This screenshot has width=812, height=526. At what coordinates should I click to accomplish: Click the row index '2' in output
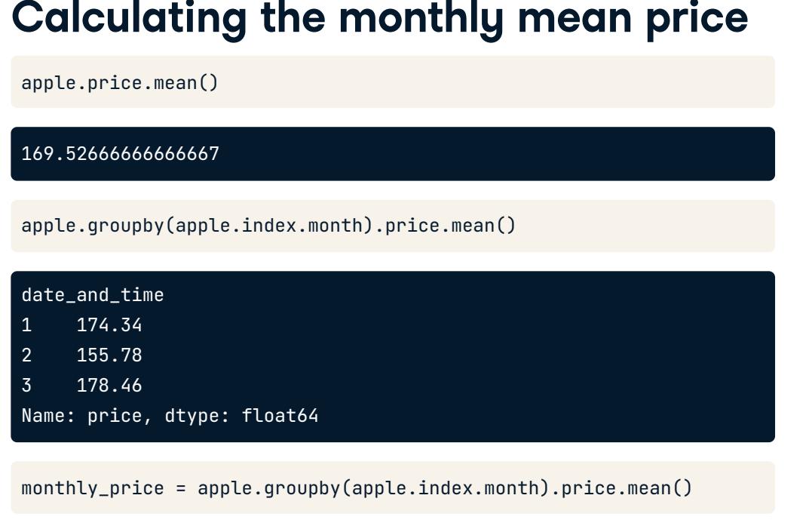coord(27,355)
